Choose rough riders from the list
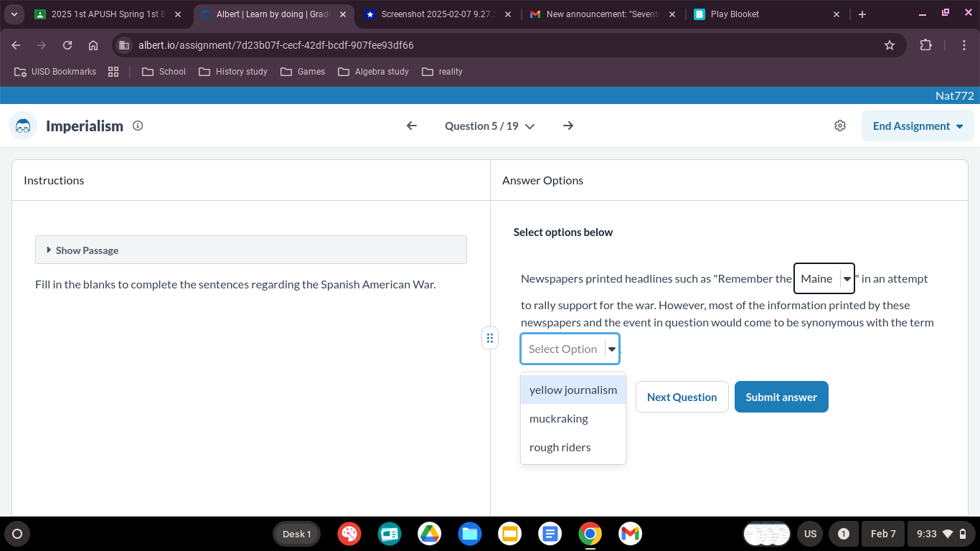The width and height of the screenshot is (980, 551). pos(573,447)
